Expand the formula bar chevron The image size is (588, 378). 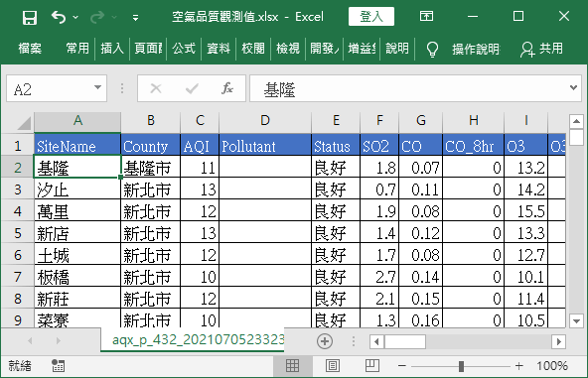573,88
